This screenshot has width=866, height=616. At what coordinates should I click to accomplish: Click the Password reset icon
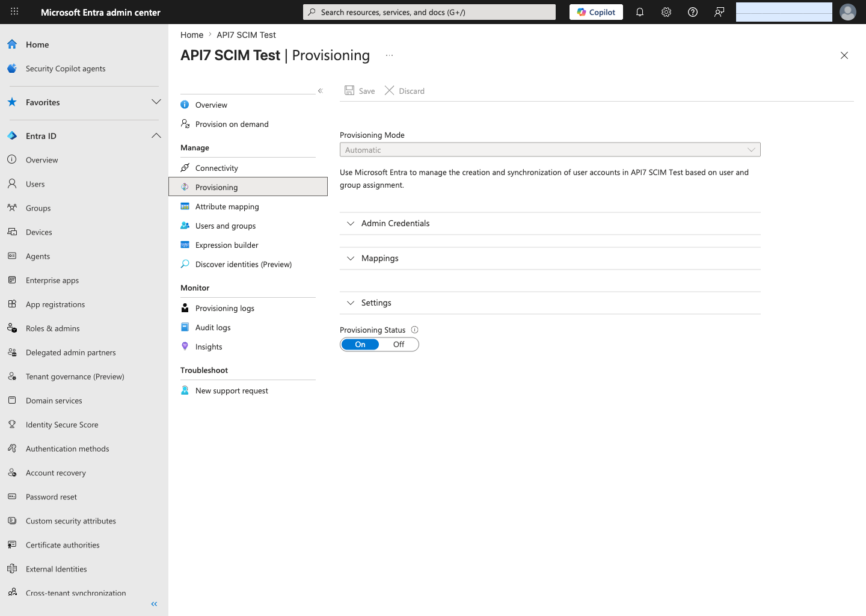click(12, 496)
